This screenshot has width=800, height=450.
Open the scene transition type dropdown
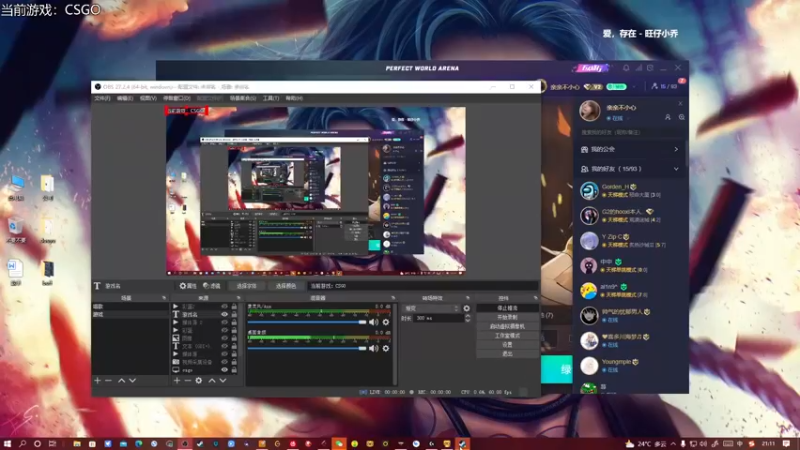(431, 309)
